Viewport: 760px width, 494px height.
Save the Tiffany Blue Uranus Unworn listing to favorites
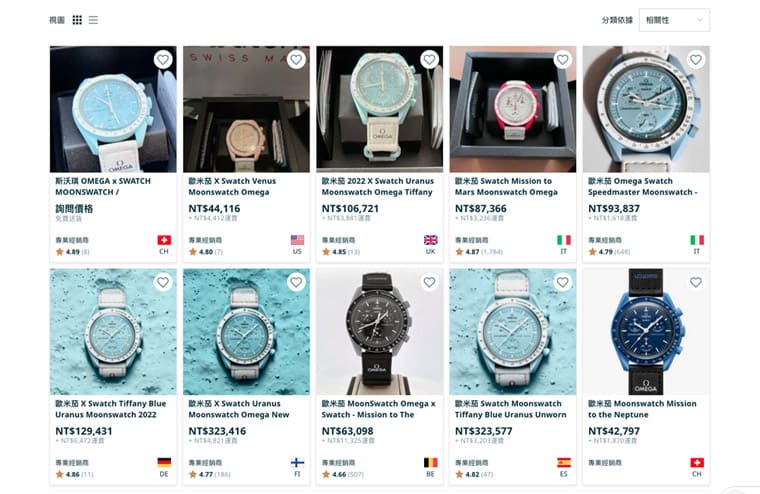click(562, 282)
